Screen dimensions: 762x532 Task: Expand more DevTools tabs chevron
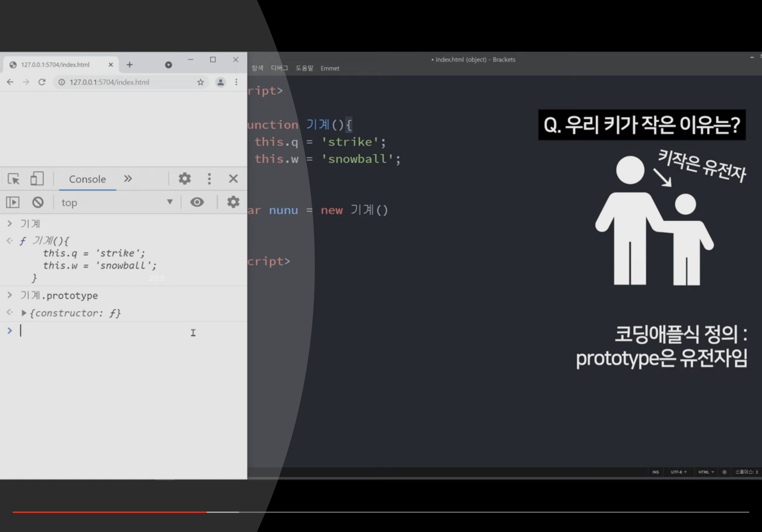(x=128, y=179)
